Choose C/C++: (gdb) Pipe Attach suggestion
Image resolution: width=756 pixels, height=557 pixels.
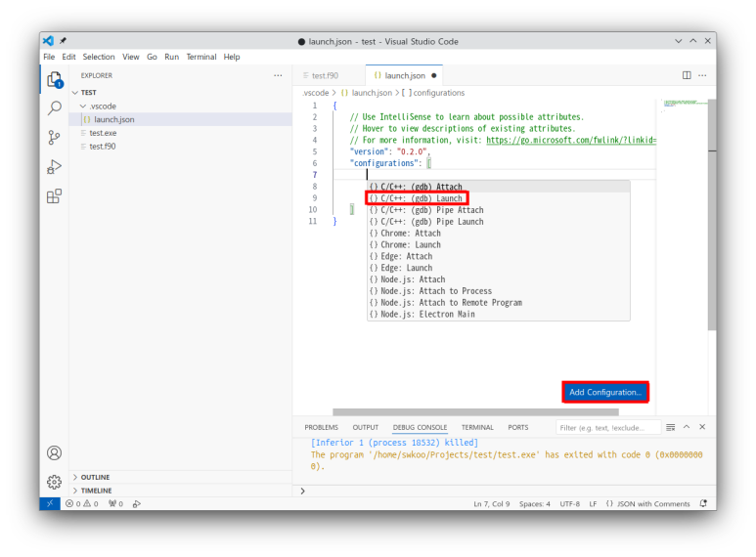tap(499, 210)
